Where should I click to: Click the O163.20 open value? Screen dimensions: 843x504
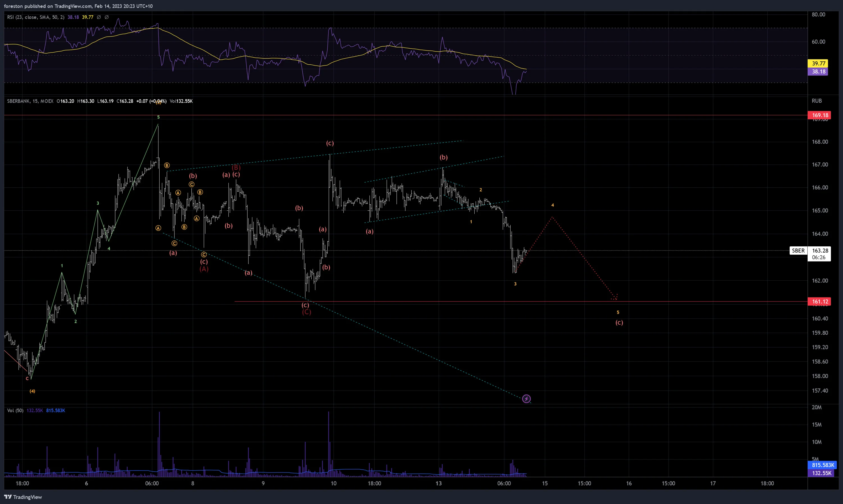click(x=65, y=101)
